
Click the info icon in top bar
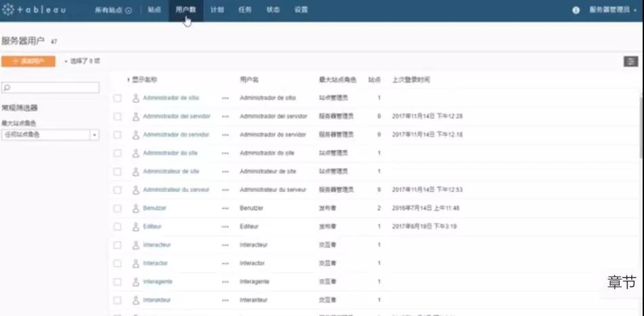(x=576, y=10)
